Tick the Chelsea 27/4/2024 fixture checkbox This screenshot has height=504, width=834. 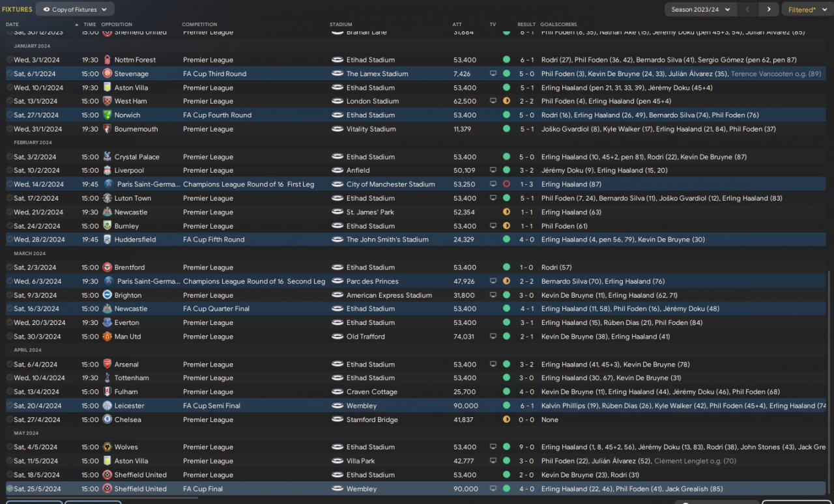tap(10, 420)
